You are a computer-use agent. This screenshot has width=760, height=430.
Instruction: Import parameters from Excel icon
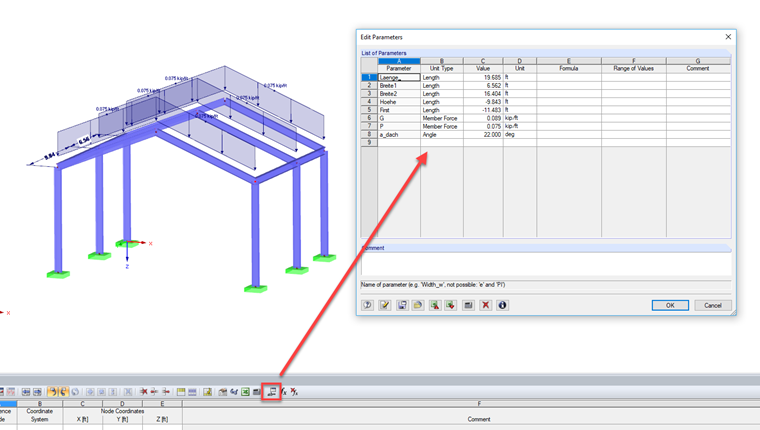(435, 305)
